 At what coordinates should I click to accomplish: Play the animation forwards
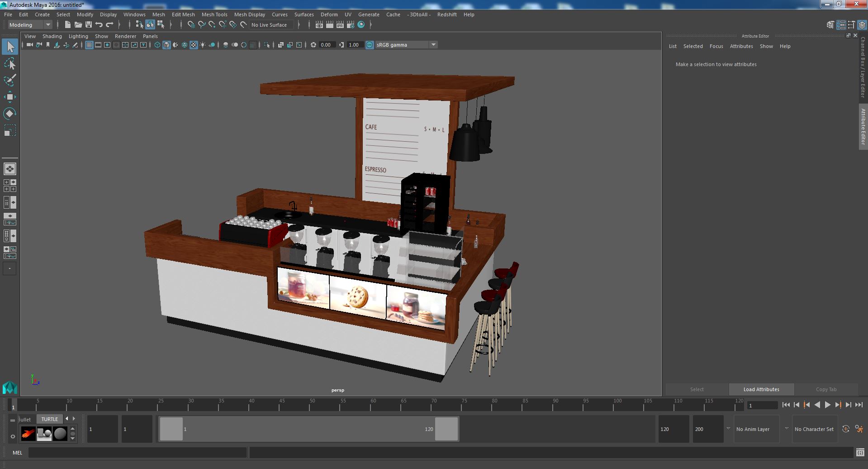point(828,405)
